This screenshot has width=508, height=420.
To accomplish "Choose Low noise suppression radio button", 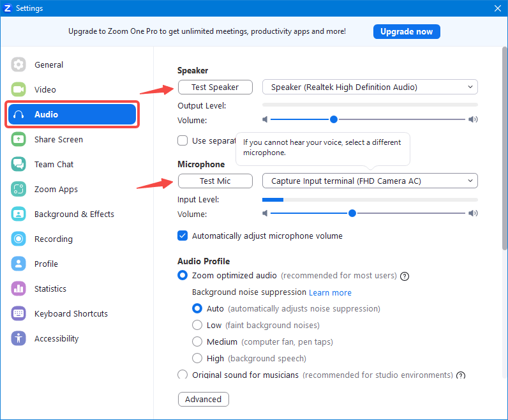I will pos(197,325).
